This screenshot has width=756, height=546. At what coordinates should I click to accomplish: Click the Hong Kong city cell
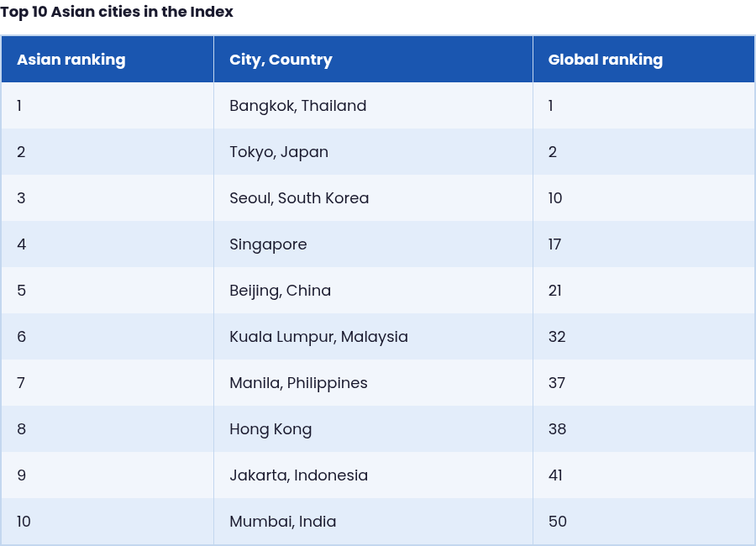[x=373, y=429]
